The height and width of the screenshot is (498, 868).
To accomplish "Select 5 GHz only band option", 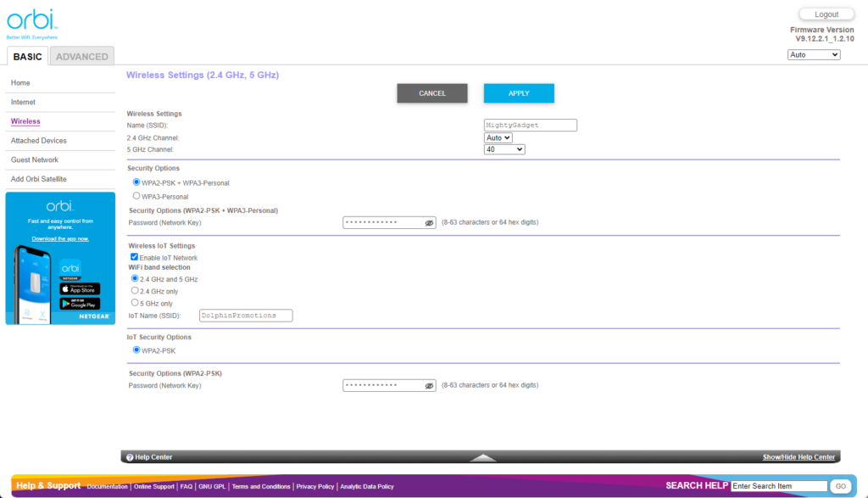I will (x=135, y=303).
